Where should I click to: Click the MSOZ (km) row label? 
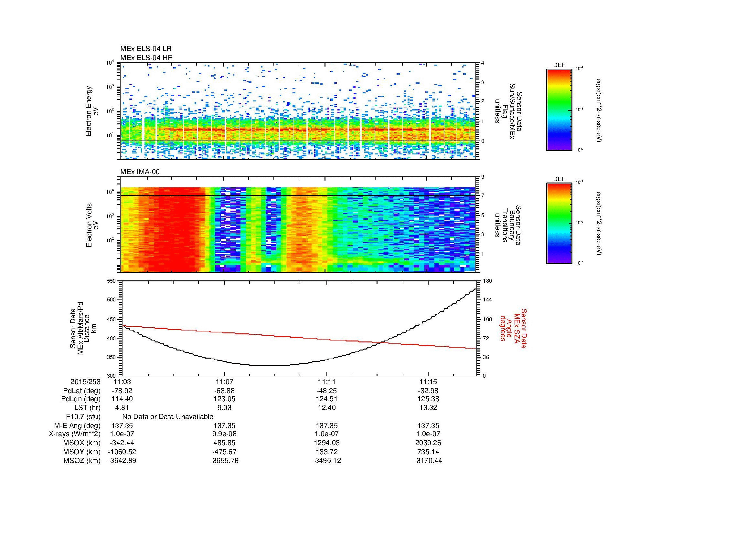(x=82, y=461)
